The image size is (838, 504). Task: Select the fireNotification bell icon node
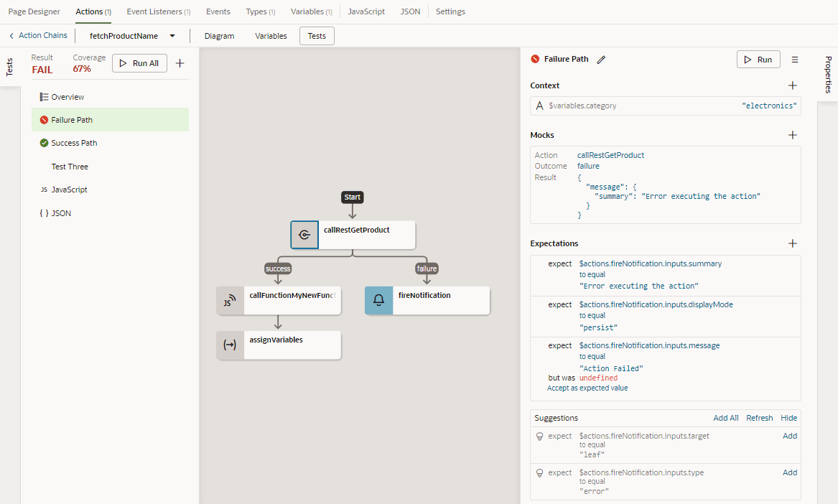[378, 300]
